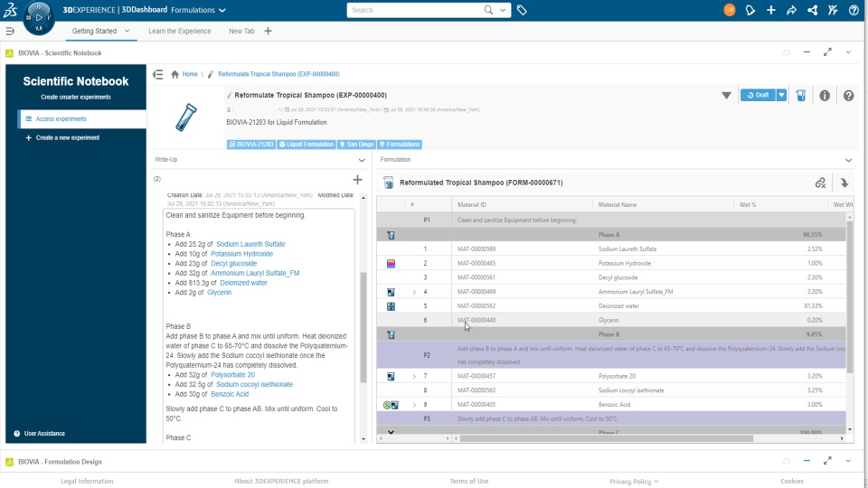868x488 pixels.
Task: Open the Potassium Hydroxide link
Action: click(241, 254)
